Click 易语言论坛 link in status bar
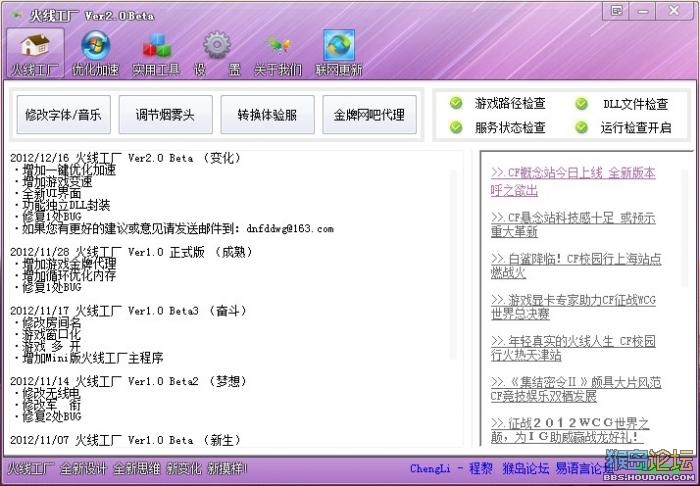This screenshot has width=700, height=486. [584, 469]
